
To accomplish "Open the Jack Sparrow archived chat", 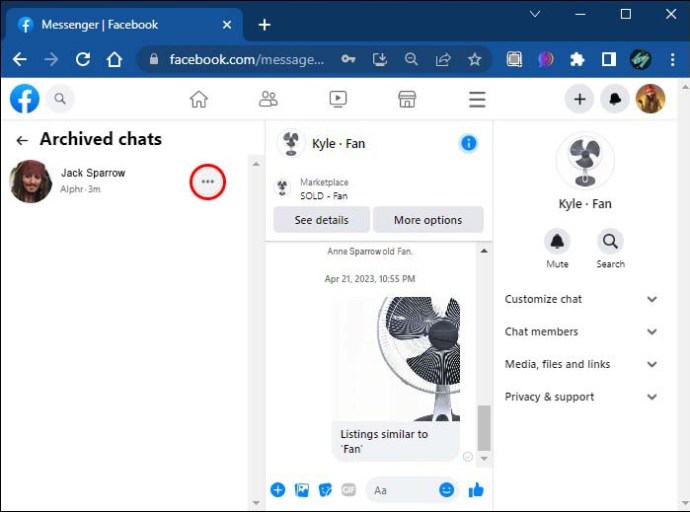I will coord(95,181).
